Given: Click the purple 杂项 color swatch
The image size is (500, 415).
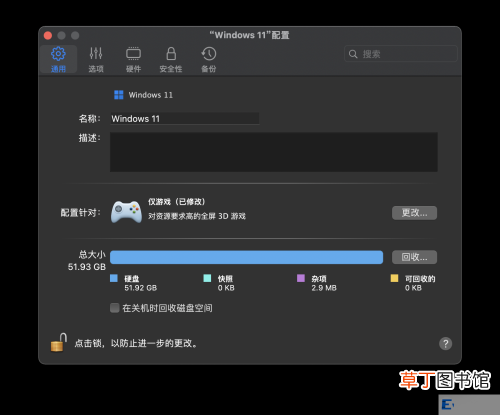Looking at the screenshot, I should (x=301, y=278).
